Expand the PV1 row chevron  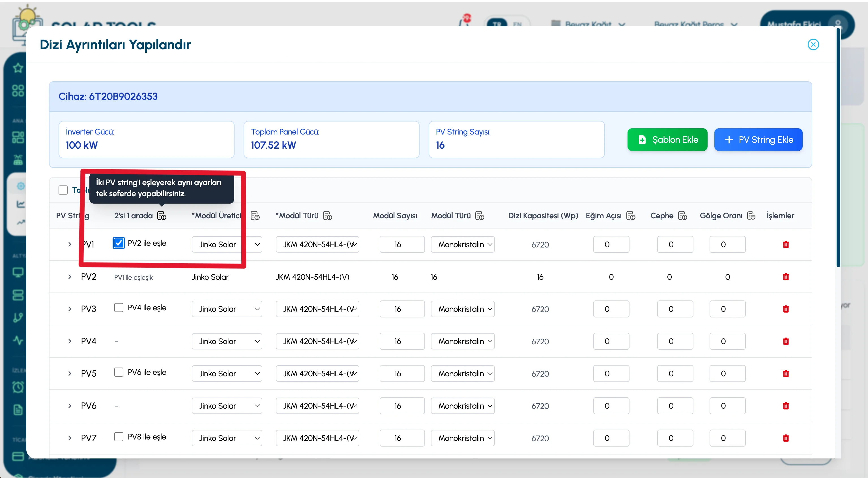(x=70, y=244)
